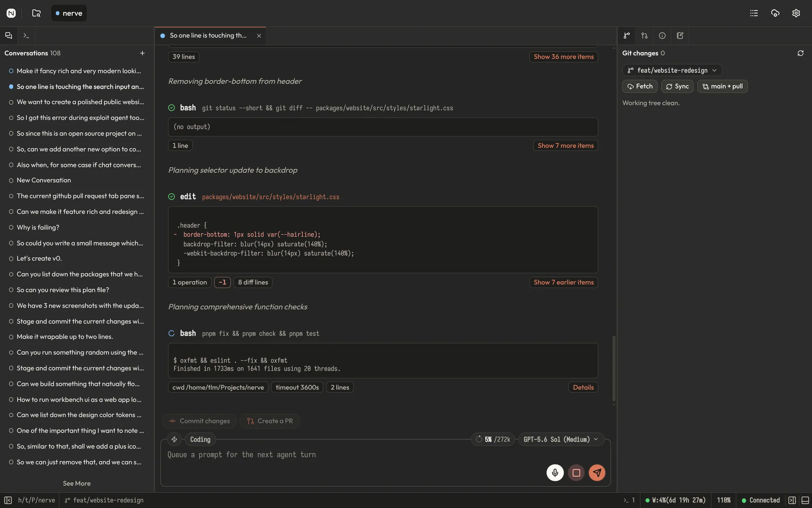Click the Commit changes button
Screen dimensions: 812x508
pyautogui.click(x=199, y=421)
